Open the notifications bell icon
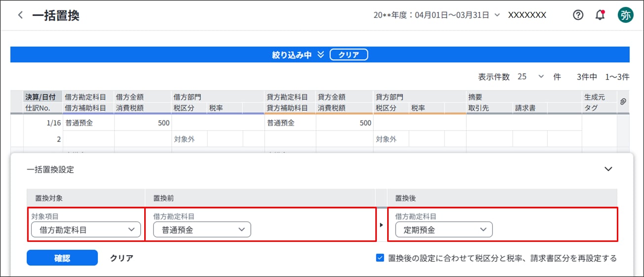This screenshot has width=644, height=277. pyautogui.click(x=600, y=15)
